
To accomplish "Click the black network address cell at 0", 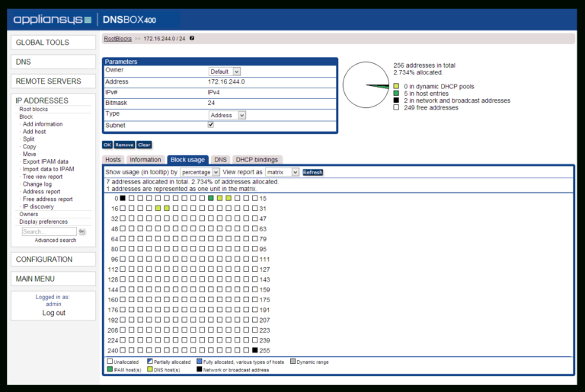I will click(123, 199).
